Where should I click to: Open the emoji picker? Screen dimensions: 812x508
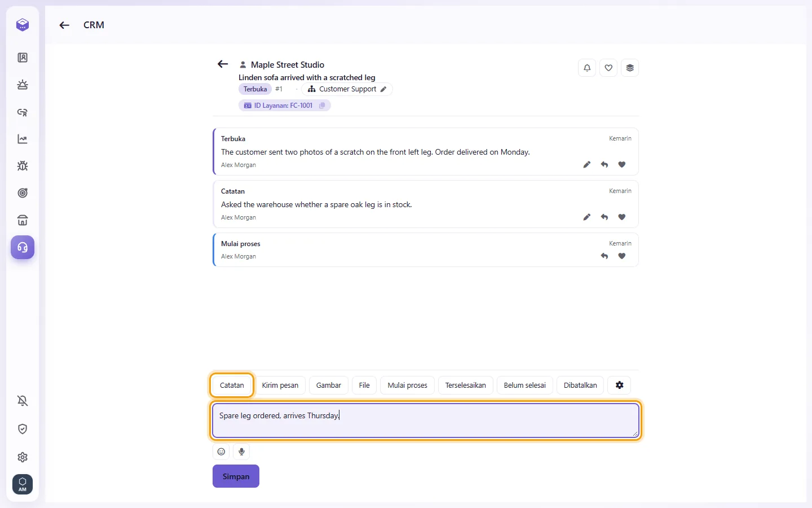(222, 452)
